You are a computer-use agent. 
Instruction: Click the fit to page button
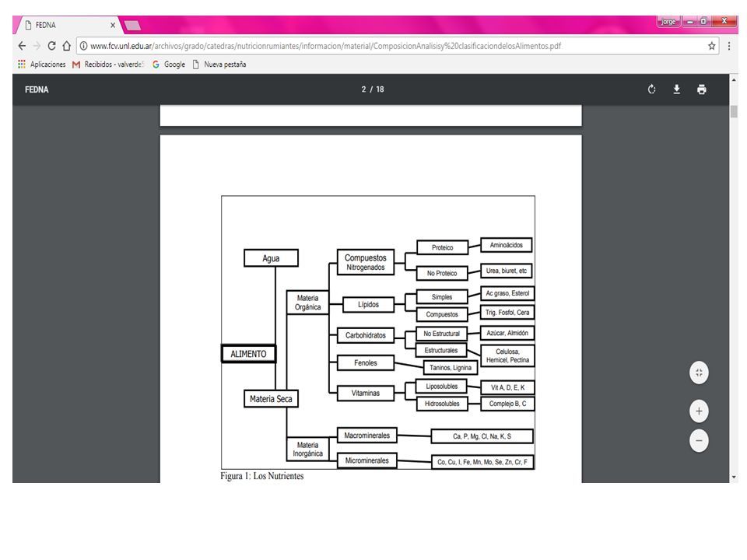tap(699, 373)
